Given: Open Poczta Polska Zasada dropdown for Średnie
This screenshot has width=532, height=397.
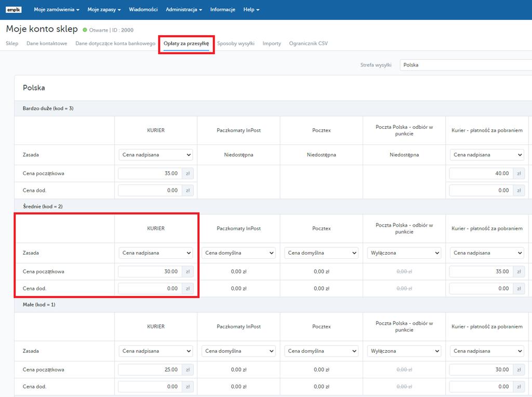Looking at the screenshot, I should pyautogui.click(x=404, y=253).
